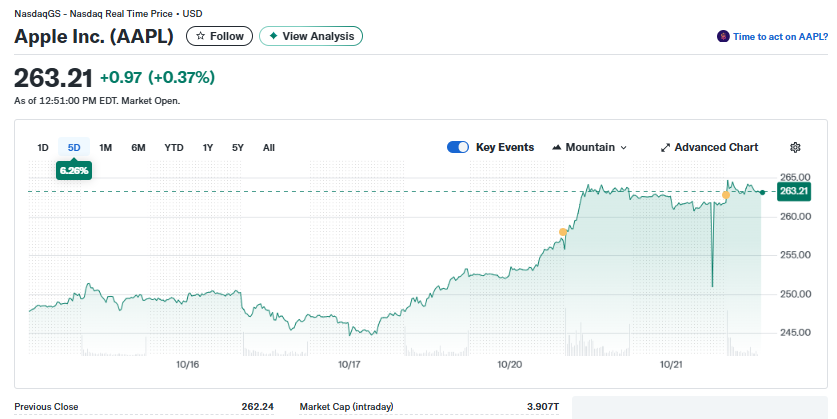Viewport: 837px width, 419px height.
Task: Click the Advanced Chart expand icon
Action: tap(665, 148)
